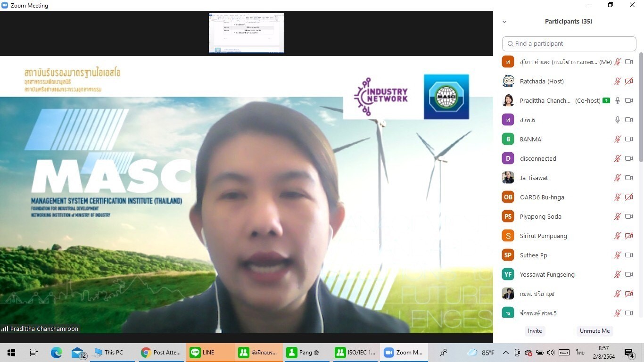This screenshot has height=362, width=644.
Task: Show hidden system tray icons
Action: [x=505, y=353]
